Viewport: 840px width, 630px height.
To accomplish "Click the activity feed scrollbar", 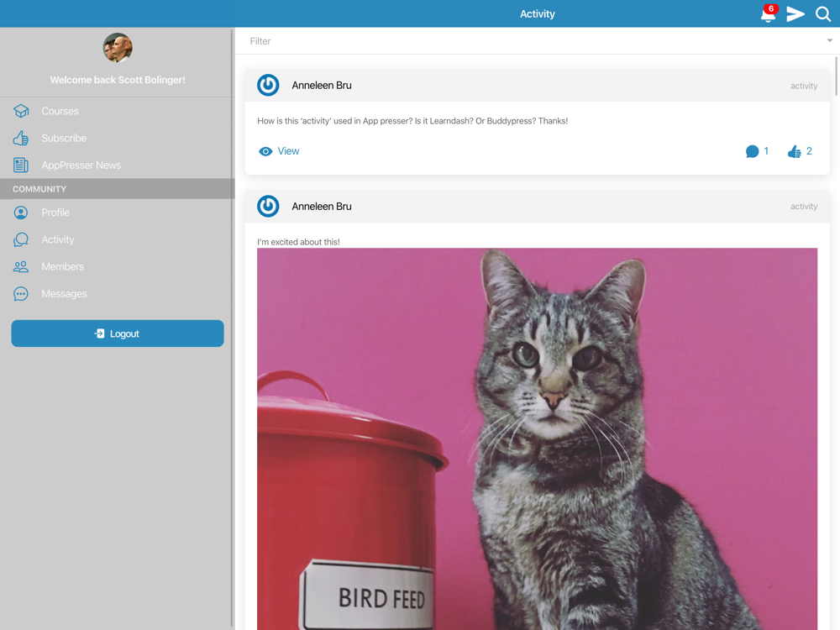I will [x=837, y=76].
